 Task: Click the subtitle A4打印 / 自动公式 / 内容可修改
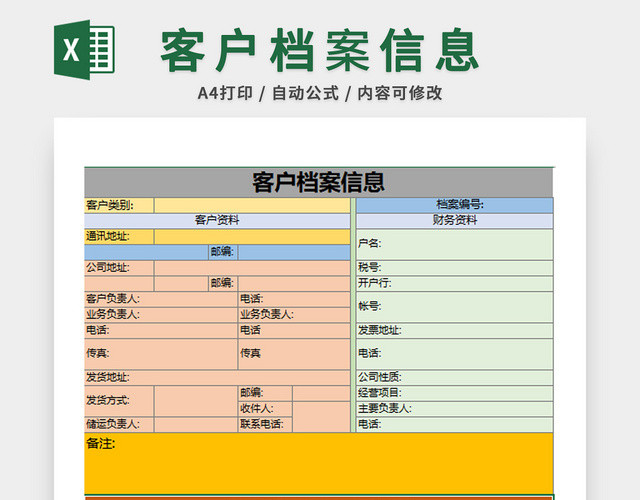(x=320, y=93)
